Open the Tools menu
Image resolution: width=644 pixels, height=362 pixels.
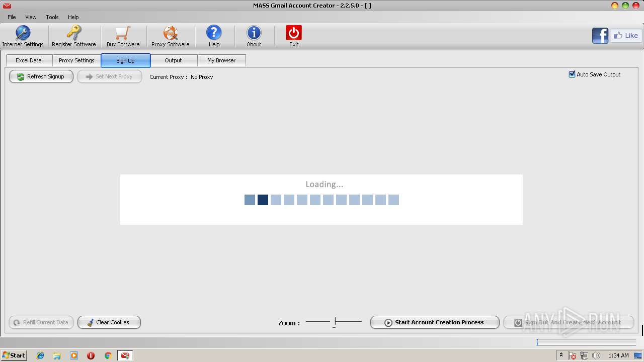point(52,17)
